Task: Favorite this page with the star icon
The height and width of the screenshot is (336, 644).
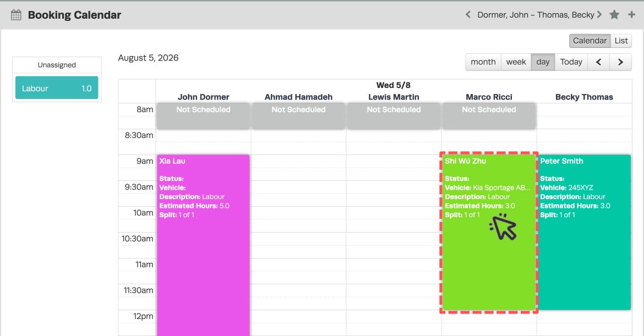Action: coord(614,15)
